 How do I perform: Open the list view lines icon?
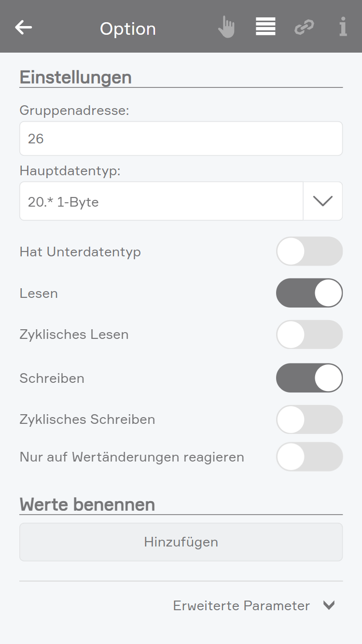coord(265,27)
